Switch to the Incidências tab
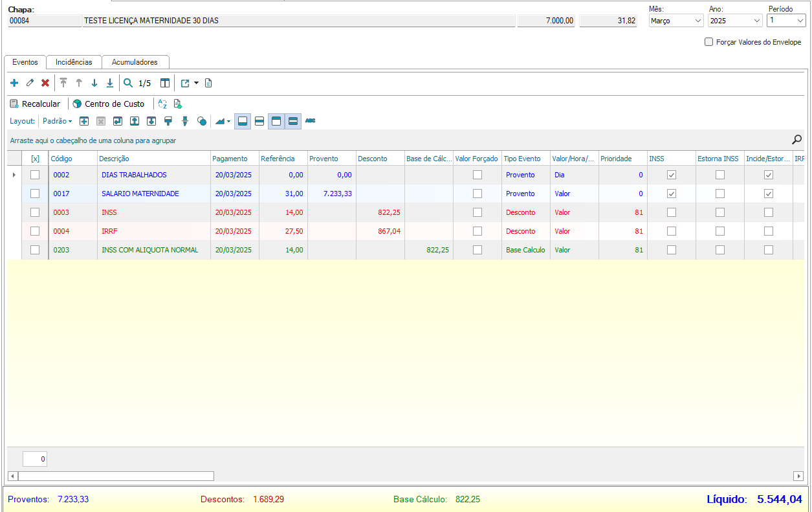Screen dimensions: 812x512 [x=74, y=62]
